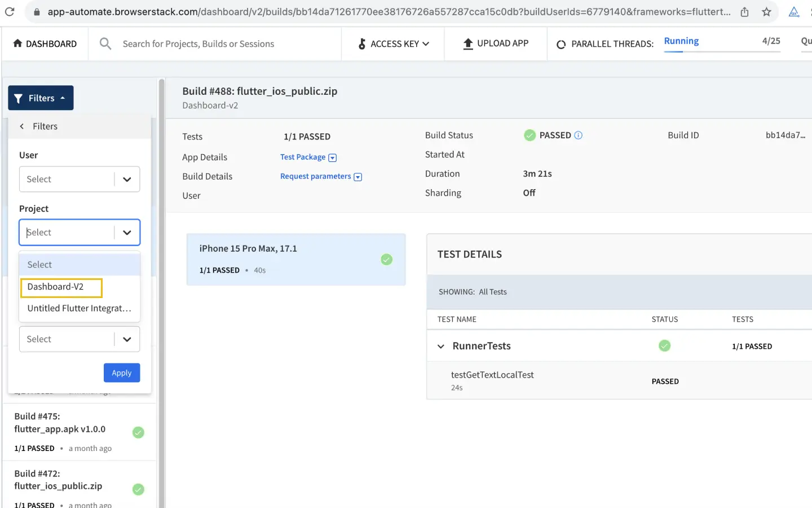This screenshot has width=812, height=508.
Task: Click the bookmark star icon
Action: tap(766, 12)
